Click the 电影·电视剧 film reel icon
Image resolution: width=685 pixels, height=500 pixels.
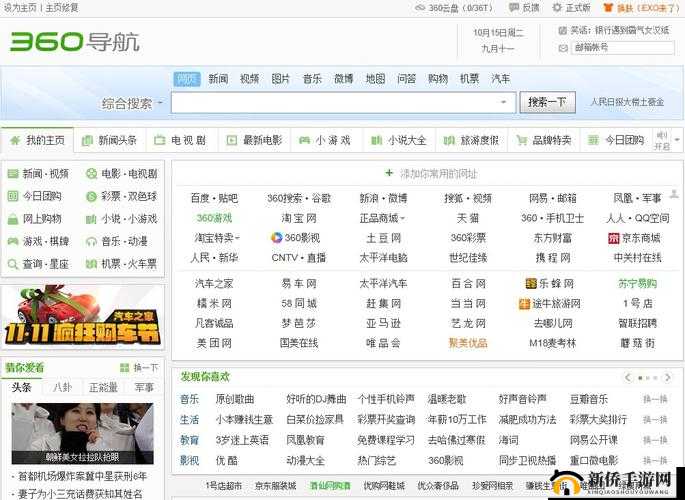click(91, 174)
